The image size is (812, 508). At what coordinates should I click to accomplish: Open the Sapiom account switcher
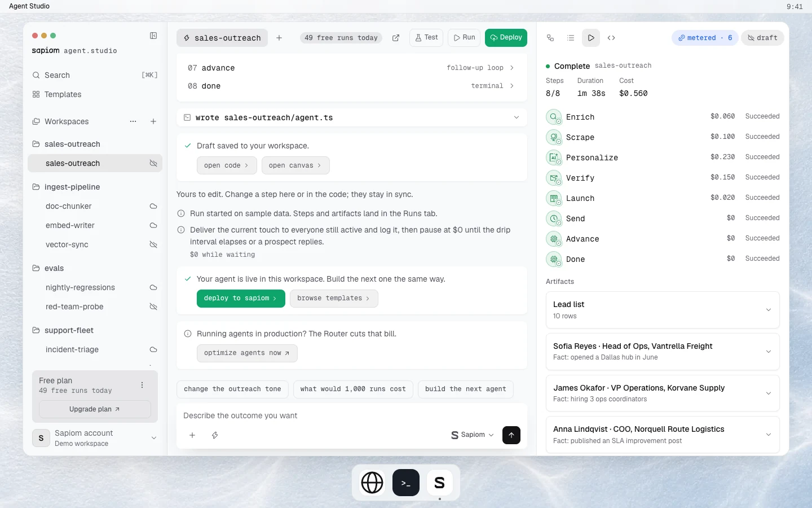point(95,438)
